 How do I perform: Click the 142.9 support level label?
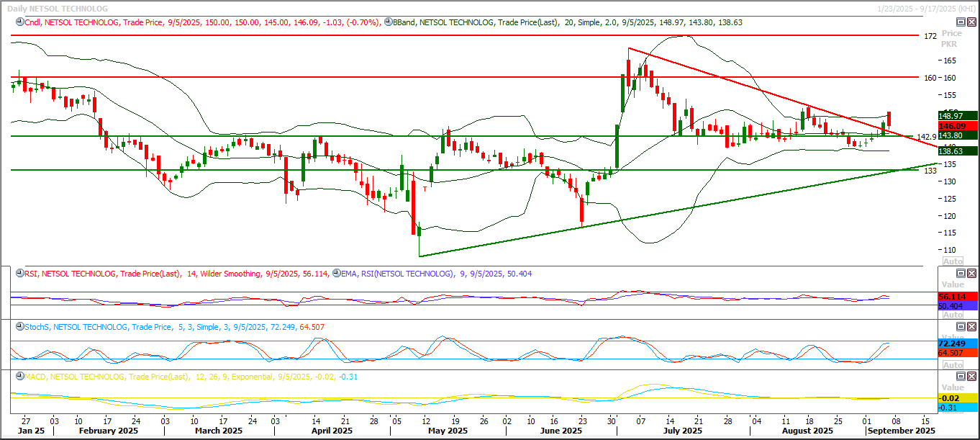coord(925,137)
